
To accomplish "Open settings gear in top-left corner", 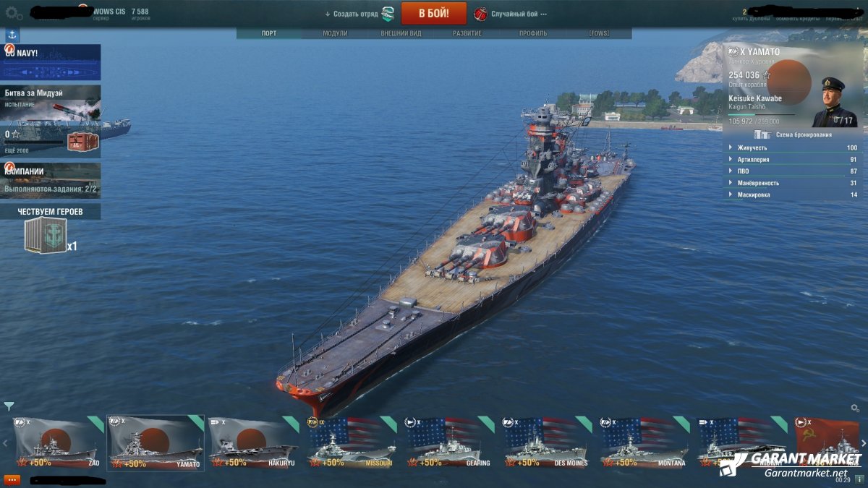I will (x=14, y=13).
